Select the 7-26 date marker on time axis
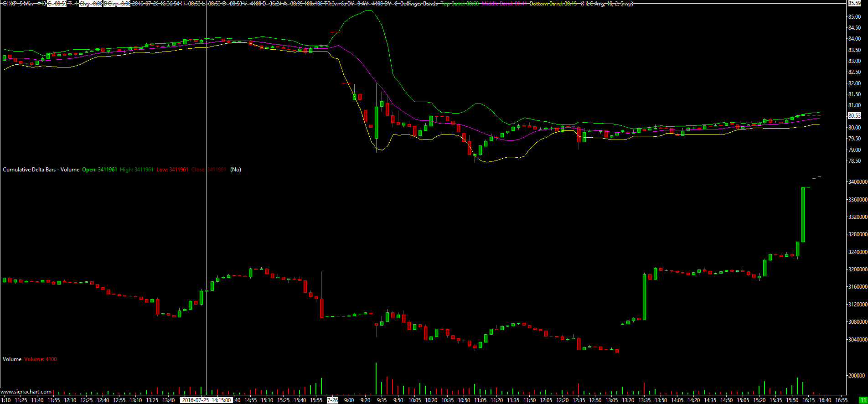Image resolution: width=868 pixels, height=404 pixels. tap(333, 400)
